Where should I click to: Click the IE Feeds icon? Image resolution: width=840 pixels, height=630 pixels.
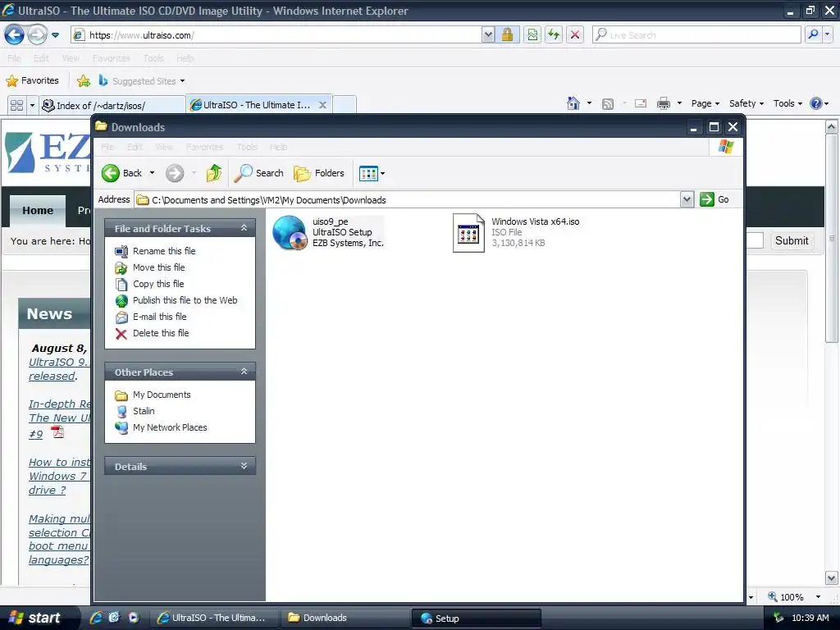[x=608, y=103]
